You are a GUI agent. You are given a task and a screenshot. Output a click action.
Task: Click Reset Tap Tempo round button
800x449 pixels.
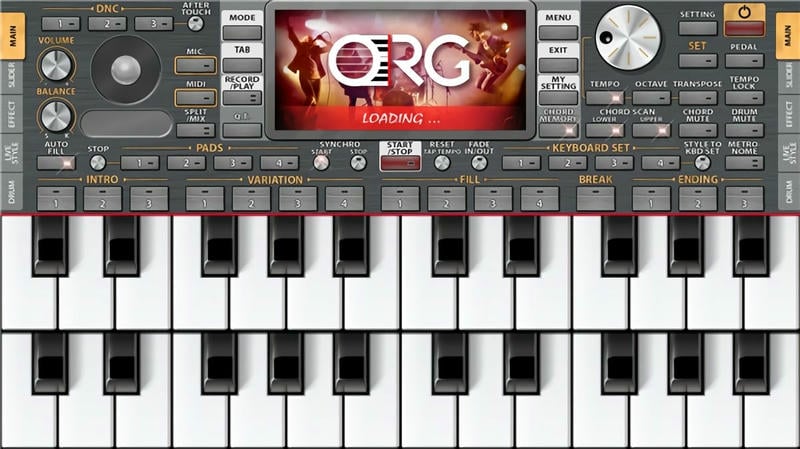[442, 163]
